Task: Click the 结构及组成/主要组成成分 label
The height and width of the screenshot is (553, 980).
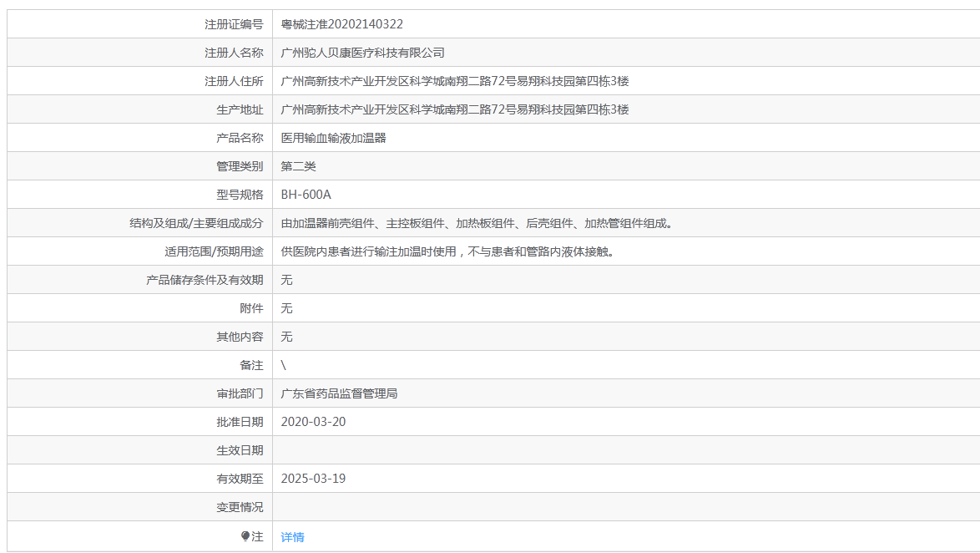Action: [x=196, y=223]
